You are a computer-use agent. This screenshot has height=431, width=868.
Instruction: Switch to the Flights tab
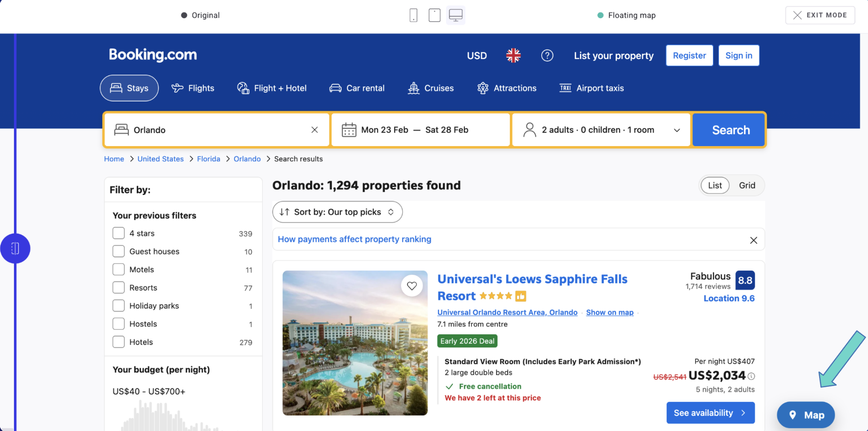[193, 88]
